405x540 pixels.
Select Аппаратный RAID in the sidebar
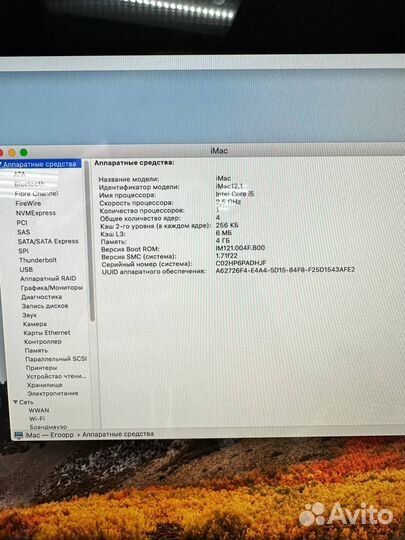coord(48,278)
